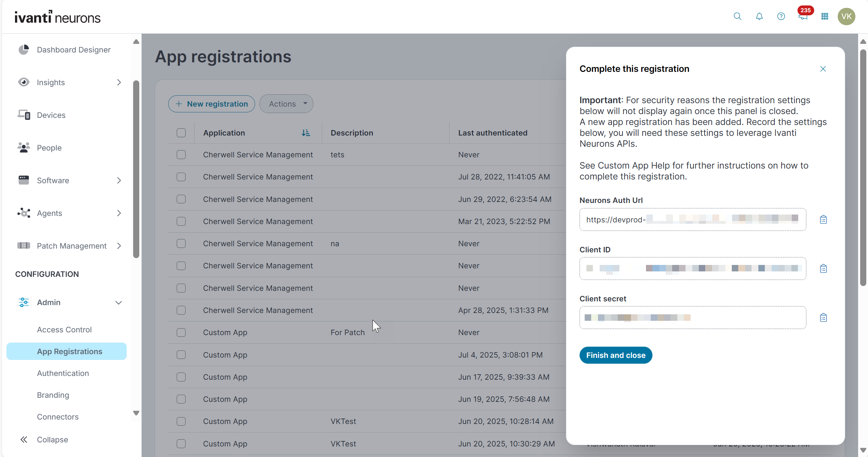Copy the Client secret to clipboard
Image resolution: width=868 pixels, height=457 pixels.
[823, 318]
